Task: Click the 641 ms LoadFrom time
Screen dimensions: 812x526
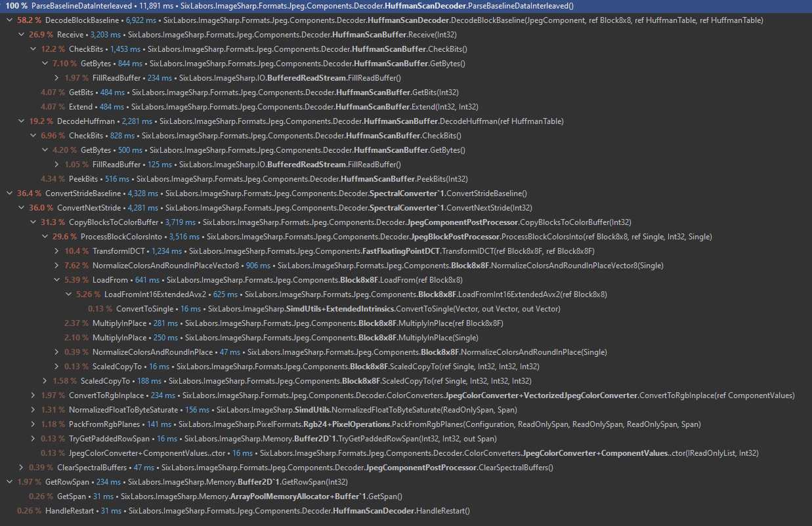Action: 147,280
